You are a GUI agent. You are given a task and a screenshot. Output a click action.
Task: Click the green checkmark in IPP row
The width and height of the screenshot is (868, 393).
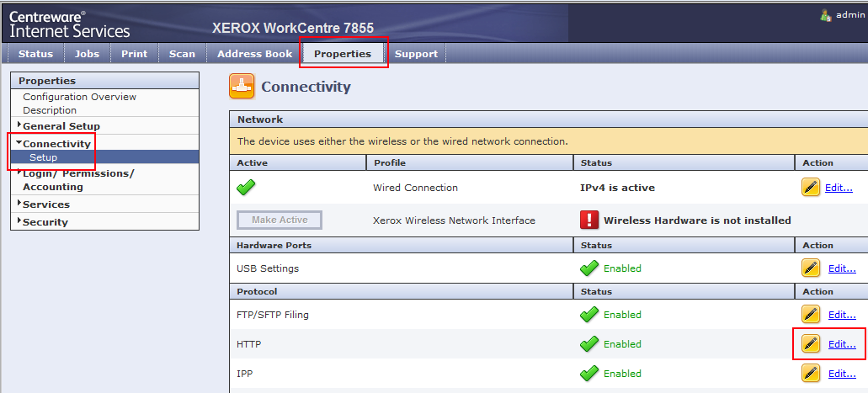click(x=589, y=373)
